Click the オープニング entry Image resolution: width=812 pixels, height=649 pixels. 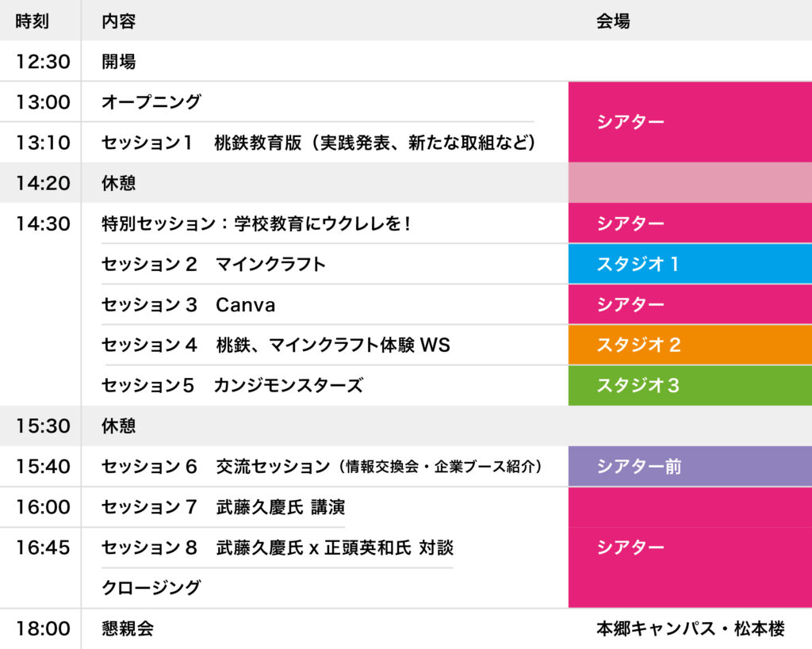(x=151, y=102)
